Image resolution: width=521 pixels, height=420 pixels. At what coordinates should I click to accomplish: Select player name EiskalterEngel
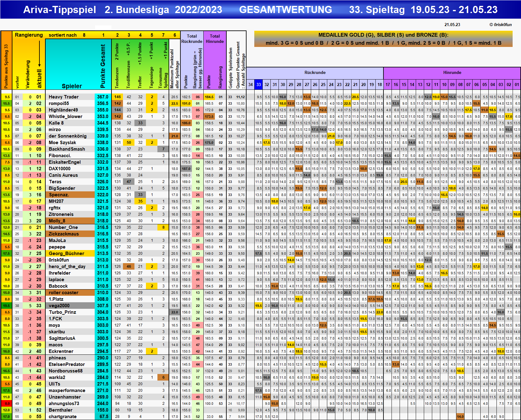(x=65, y=162)
